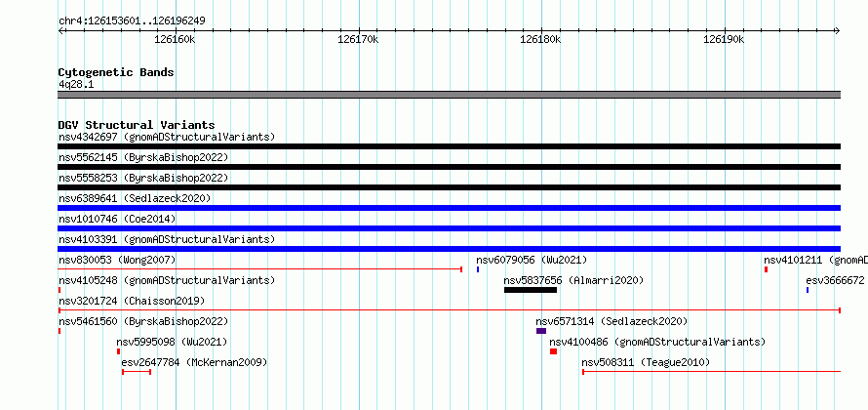Image resolution: width=868 pixels, height=410 pixels.
Task: Open the nsv3201724 Chaisson2019 label
Action: 132,301
